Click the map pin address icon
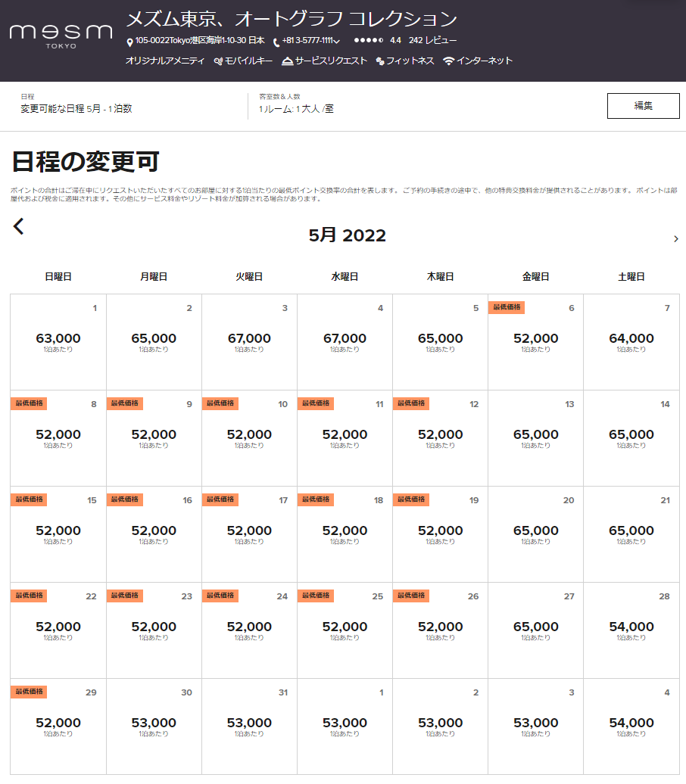This screenshot has height=784, width=686. pyautogui.click(x=129, y=42)
